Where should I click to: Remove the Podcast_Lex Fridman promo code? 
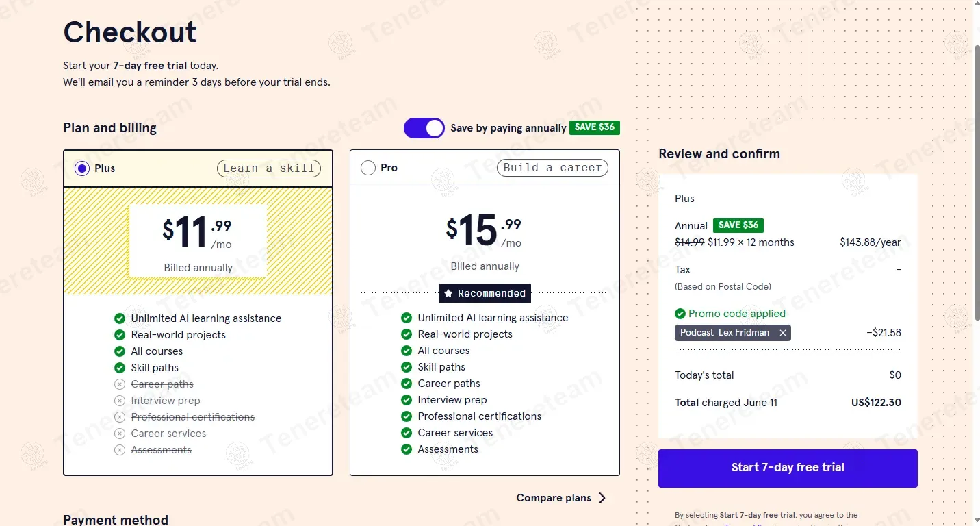point(783,333)
